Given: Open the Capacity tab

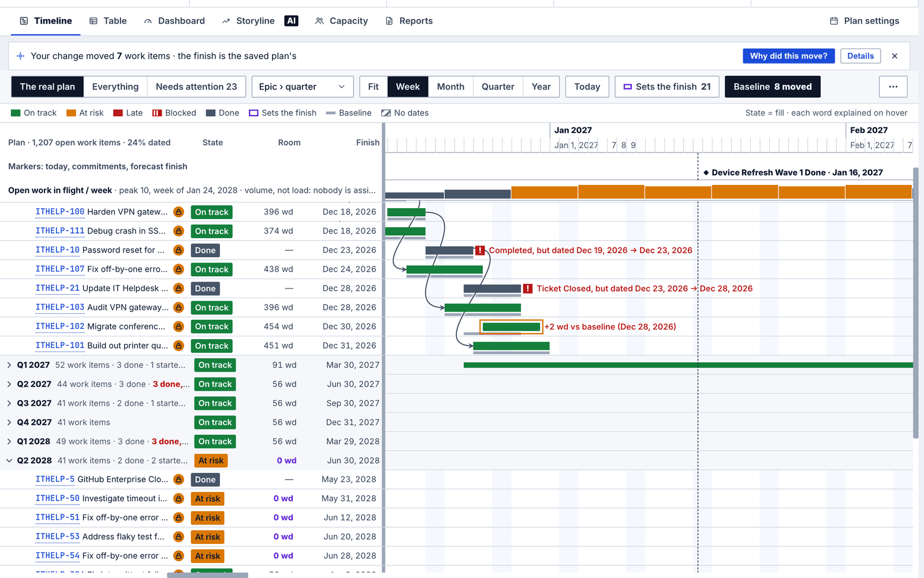Looking at the screenshot, I should pyautogui.click(x=341, y=21).
